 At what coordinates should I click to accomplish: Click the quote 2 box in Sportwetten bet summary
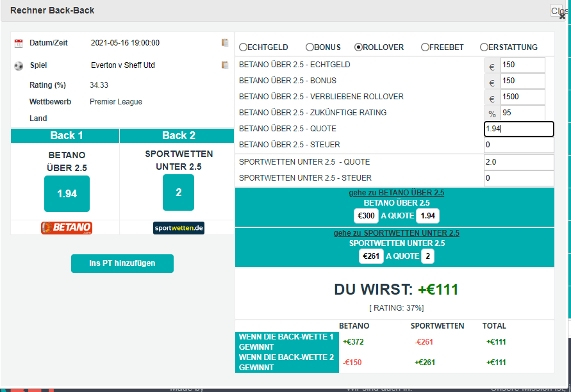click(x=428, y=256)
